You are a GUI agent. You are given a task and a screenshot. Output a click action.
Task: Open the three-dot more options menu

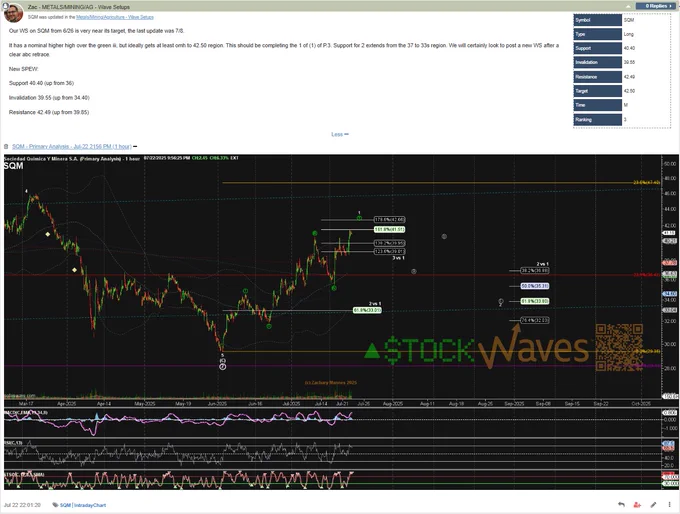point(670,504)
